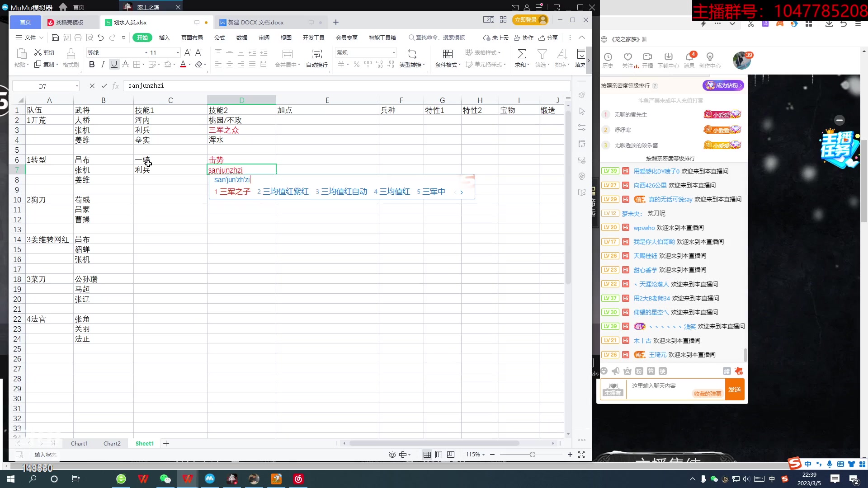
Task: Click the Paste clipboard icon
Action: tap(21, 54)
